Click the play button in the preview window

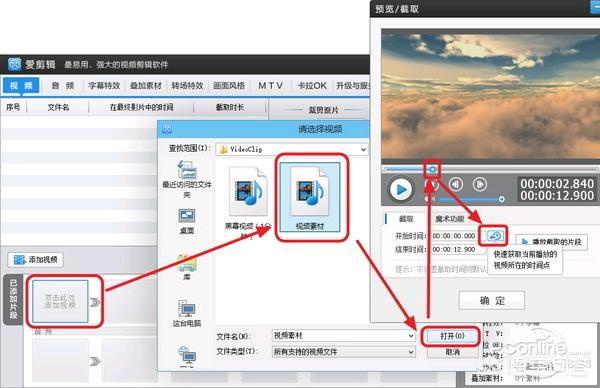(401, 189)
